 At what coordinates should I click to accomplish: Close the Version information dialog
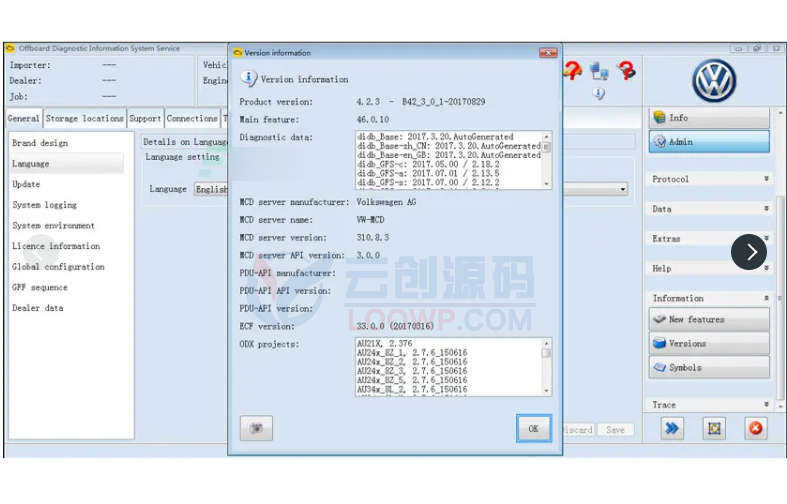tap(548, 53)
